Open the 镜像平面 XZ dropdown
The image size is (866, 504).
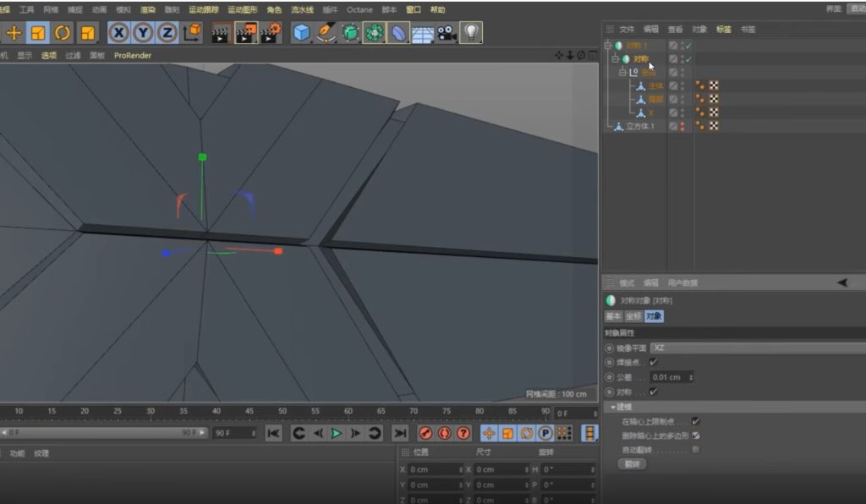click(x=758, y=348)
